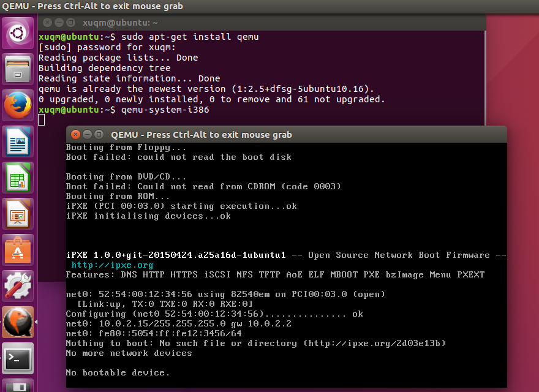The height and width of the screenshot is (392, 539).
Task: Click the 'Reading package lists... Done' line
Action: (x=118, y=58)
